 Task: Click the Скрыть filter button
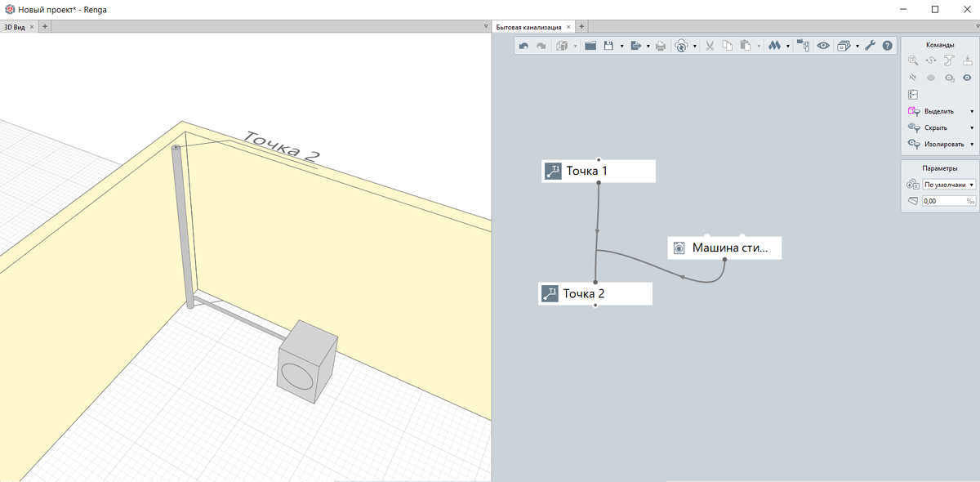(x=935, y=127)
